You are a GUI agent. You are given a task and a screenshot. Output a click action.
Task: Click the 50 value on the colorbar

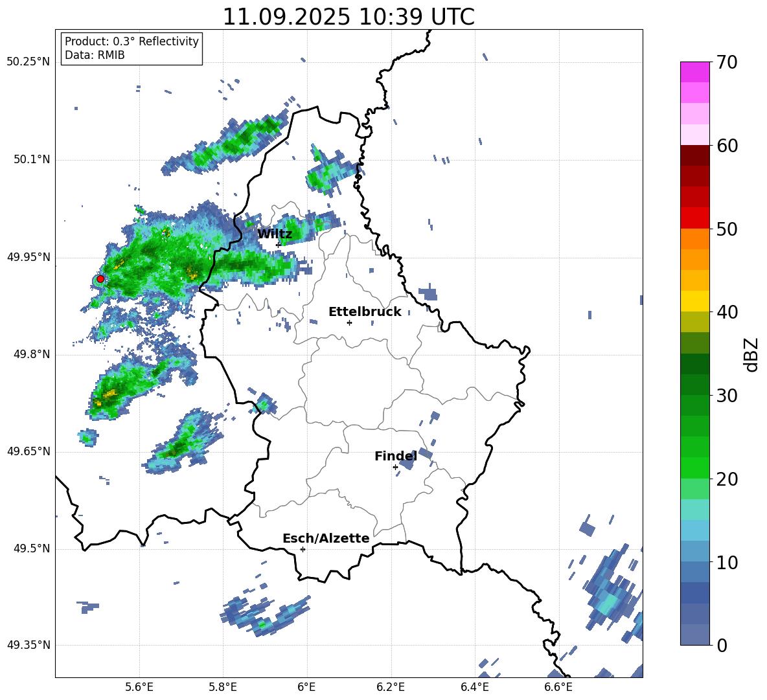(726, 229)
